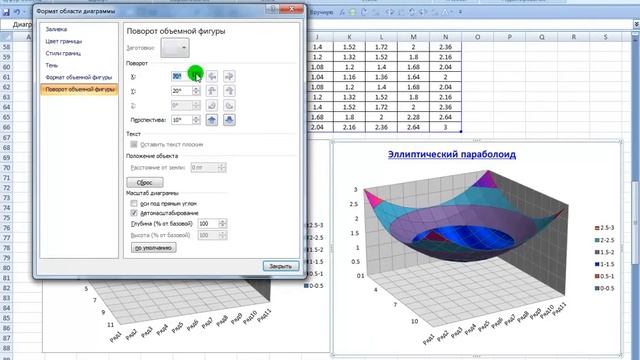Viewport: 640px width, 360px height.
Task: Click Undo icon in quick access toolbar
Action: (17, 12)
